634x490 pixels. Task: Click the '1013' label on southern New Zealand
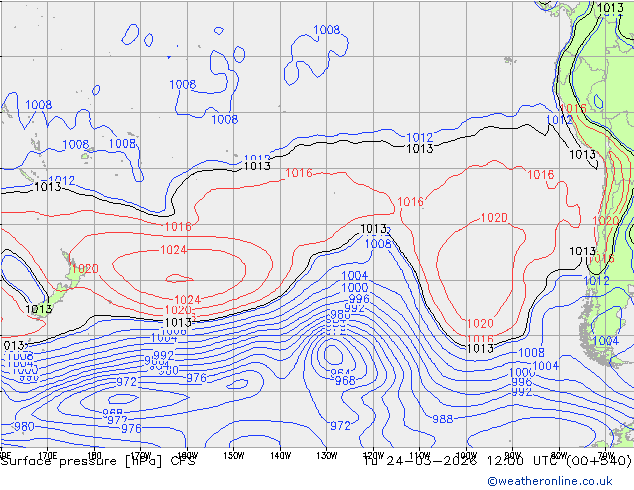point(39,309)
